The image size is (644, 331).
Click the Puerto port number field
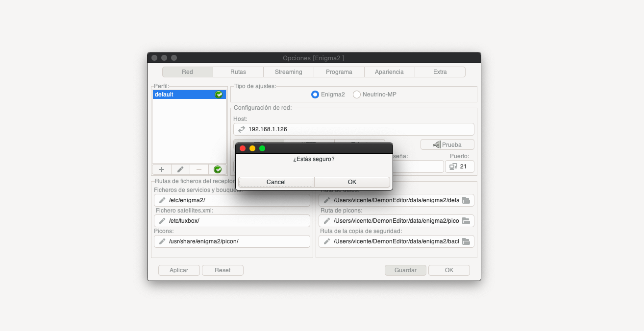click(x=464, y=166)
